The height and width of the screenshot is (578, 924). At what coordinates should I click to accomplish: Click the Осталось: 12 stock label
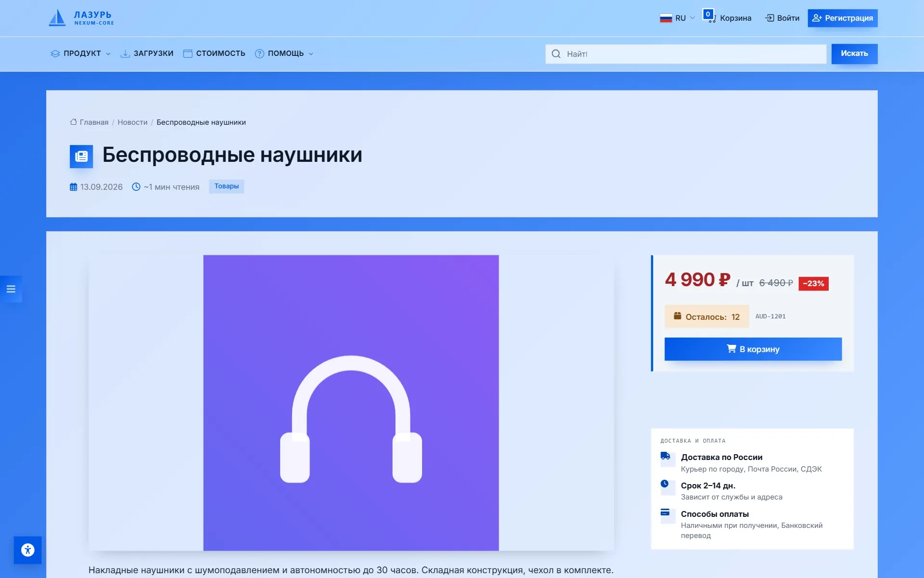(x=706, y=316)
